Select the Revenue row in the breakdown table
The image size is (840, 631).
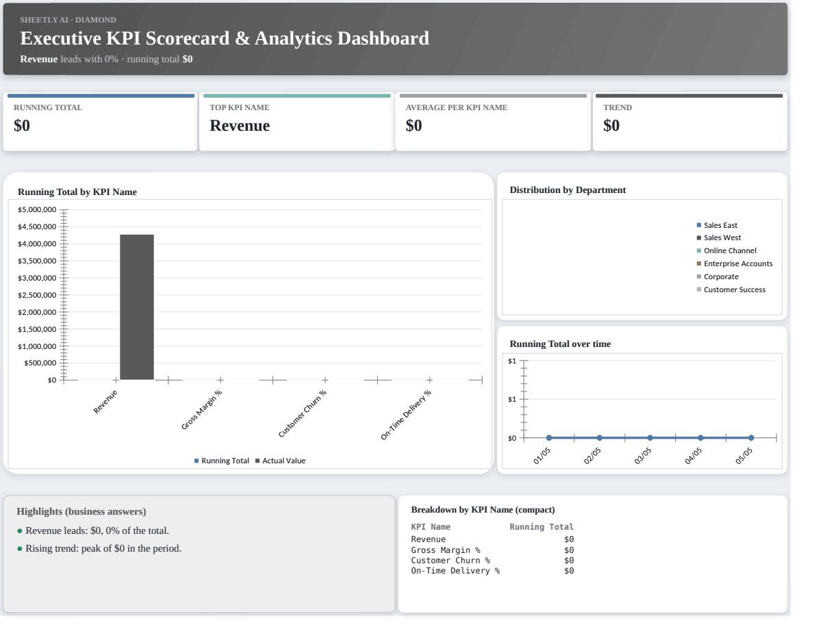pos(492,539)
